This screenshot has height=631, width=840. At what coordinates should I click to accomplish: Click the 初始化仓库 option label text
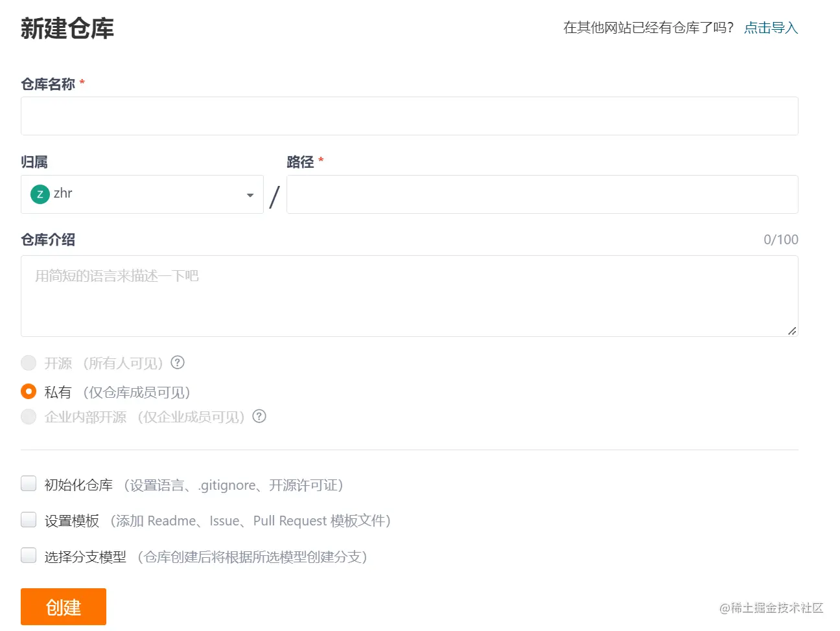click(x=78, y=485)
